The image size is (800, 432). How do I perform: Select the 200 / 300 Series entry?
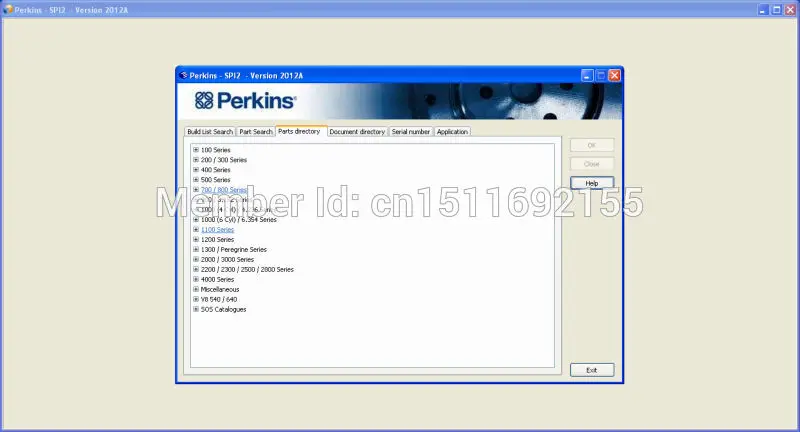pyautogui.click(x=223, y=160)
